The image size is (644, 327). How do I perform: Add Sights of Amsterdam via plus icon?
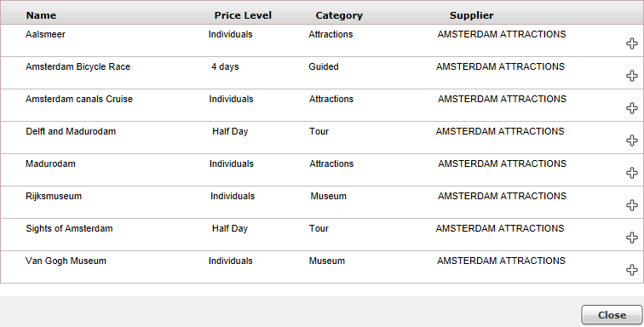tap(632, 238)
